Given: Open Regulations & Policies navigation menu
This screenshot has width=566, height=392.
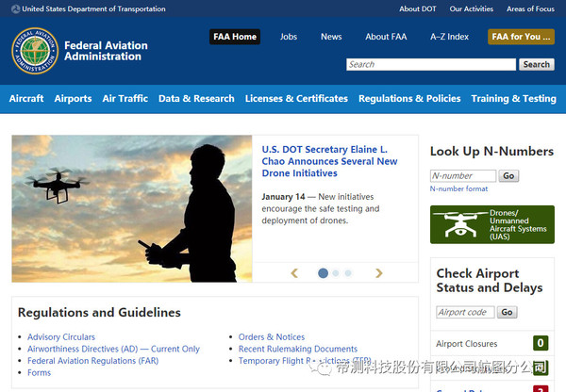Looking at the screenshot, I should click(409, 98).
